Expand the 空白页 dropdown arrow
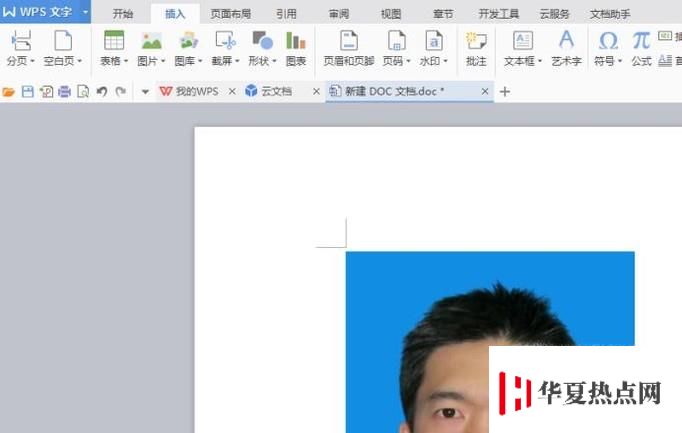This screenshot has width=682, height=433. [80, 61]
